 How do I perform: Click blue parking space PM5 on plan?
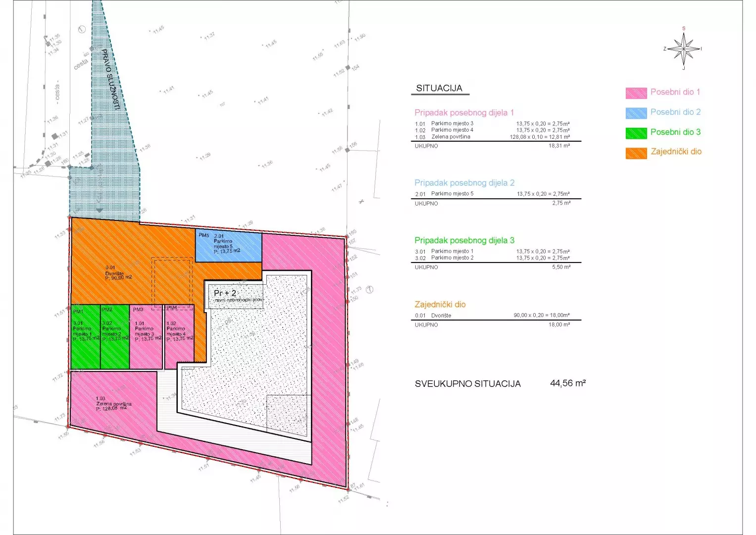229,246
